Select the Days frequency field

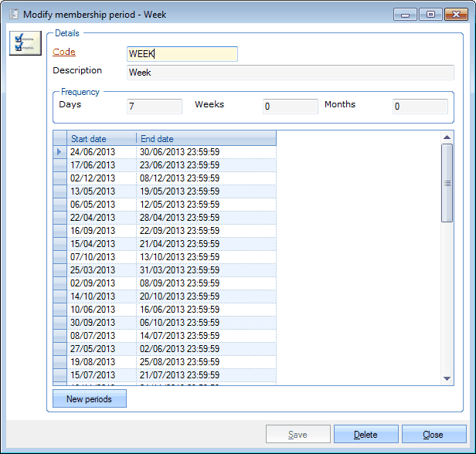(x=154, y=107)
